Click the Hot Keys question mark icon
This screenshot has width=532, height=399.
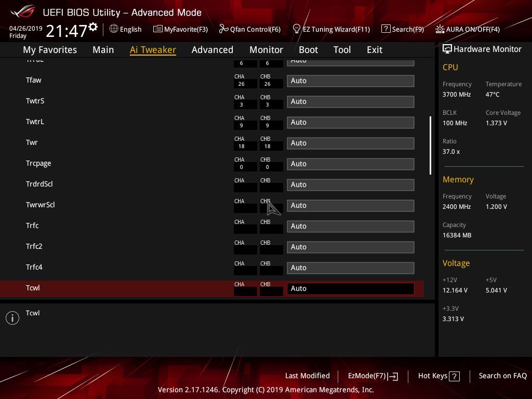[x=454, y=376]
